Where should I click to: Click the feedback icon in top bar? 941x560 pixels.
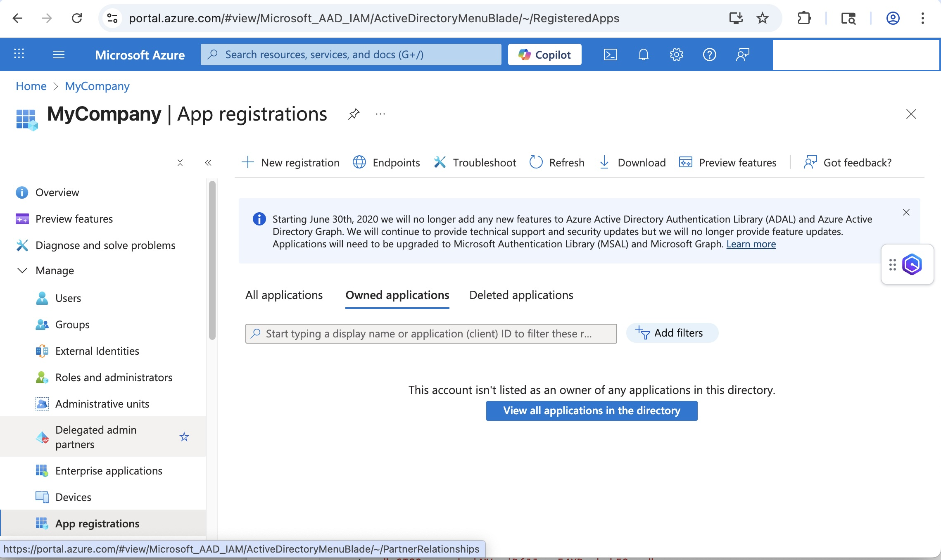click(742, 55)
